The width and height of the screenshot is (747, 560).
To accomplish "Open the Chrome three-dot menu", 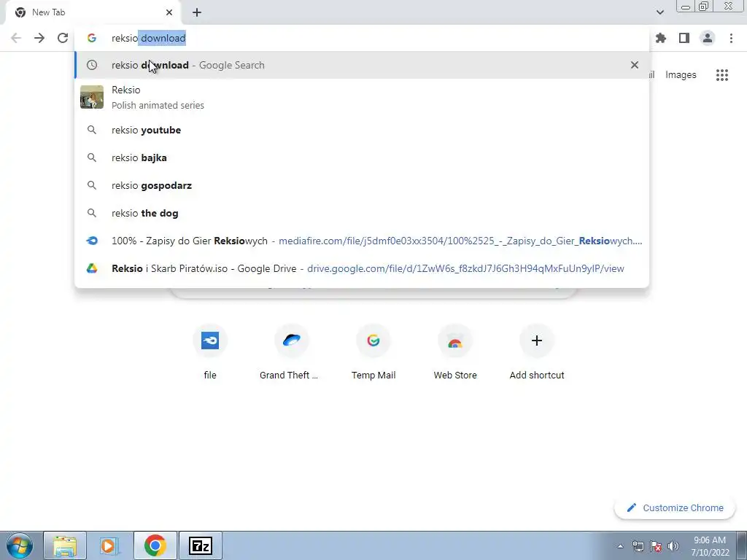I will (x=731, y=38).
